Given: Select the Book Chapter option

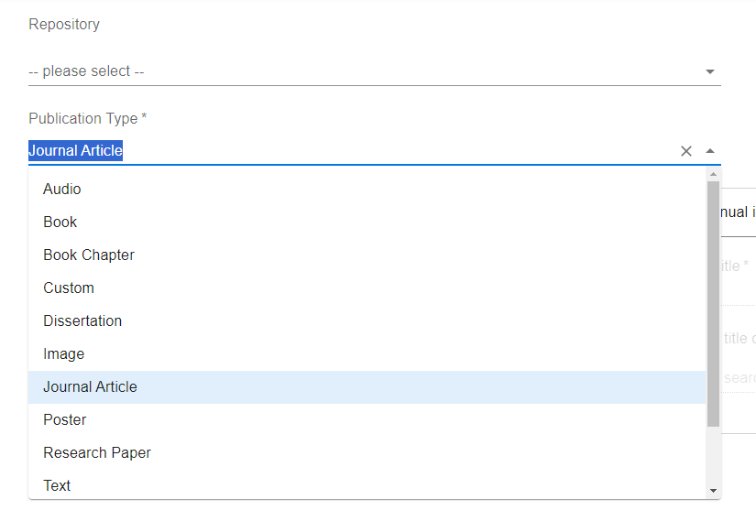Looking at the screenshot, I should point(89,255).
